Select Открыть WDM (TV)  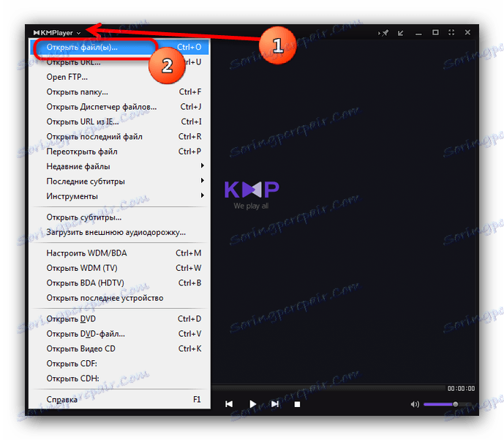pos(119,268)
